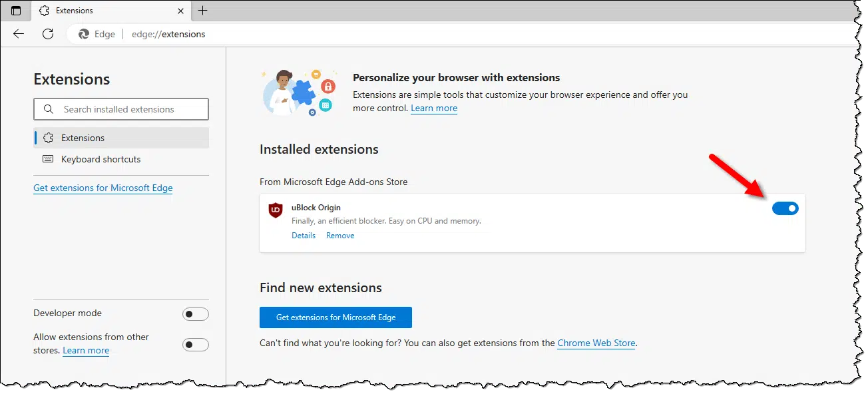This screenshot has height=394, width=868.
Task: Click Get extensions for Microsoft Edge button
Action: [335, 317]
